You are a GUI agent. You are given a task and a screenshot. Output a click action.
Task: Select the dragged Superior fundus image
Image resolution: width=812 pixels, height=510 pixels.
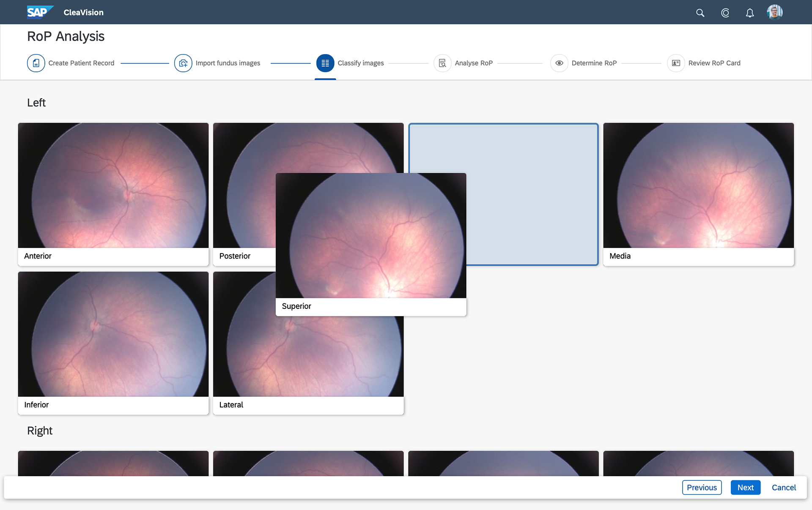click(x=371, y=235)
